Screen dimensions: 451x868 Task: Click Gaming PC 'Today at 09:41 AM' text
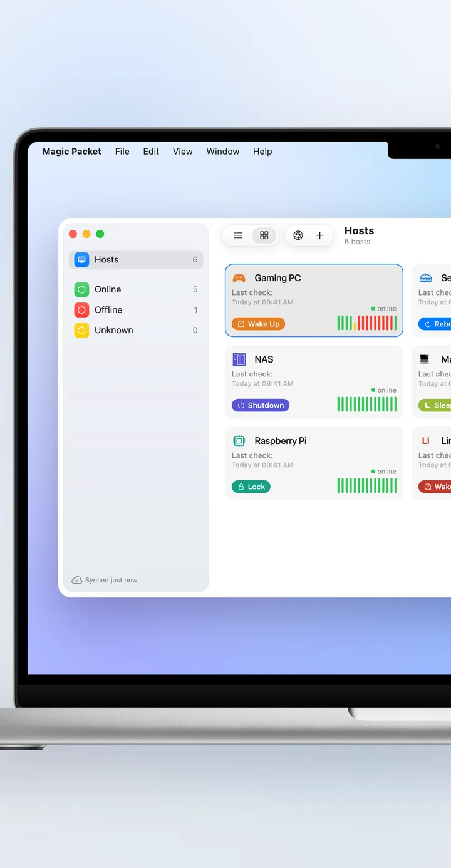tap(262, 302)
